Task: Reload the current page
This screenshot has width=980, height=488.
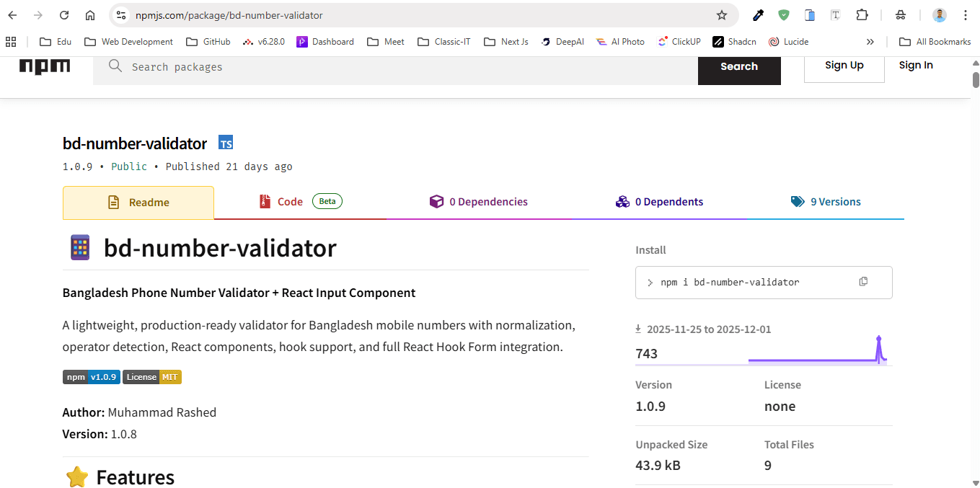Action: 64,15
